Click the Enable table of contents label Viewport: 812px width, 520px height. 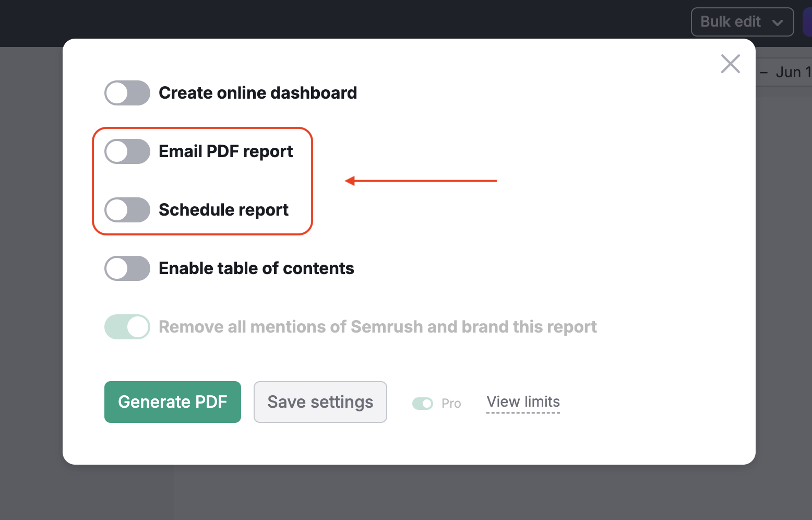click(256, 268)
